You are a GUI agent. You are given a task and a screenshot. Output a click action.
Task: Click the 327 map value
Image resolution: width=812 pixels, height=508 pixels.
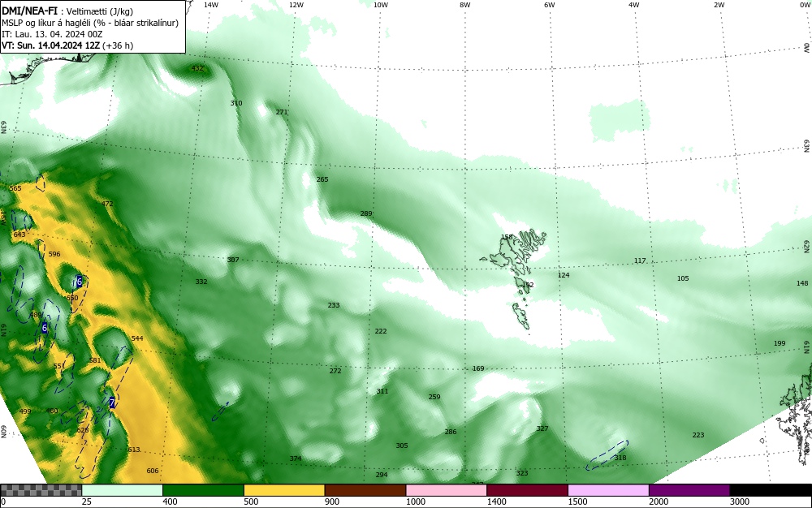tap(542, 428)
